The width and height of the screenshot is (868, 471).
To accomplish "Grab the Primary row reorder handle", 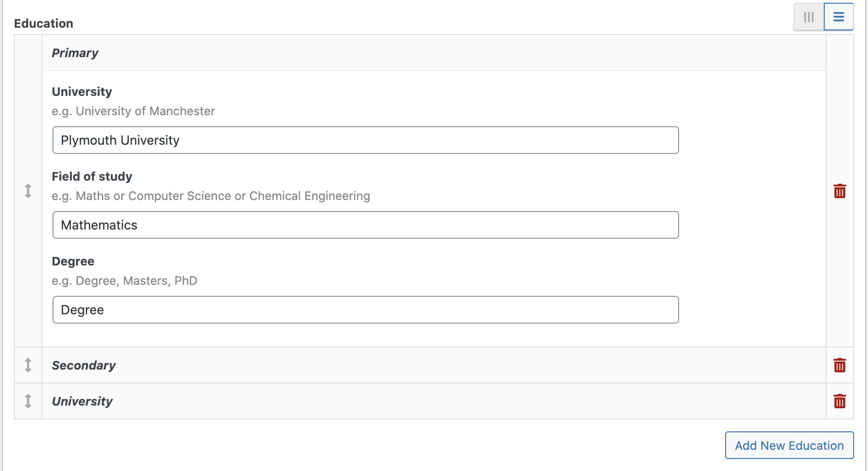I will (x=28, y=191).
